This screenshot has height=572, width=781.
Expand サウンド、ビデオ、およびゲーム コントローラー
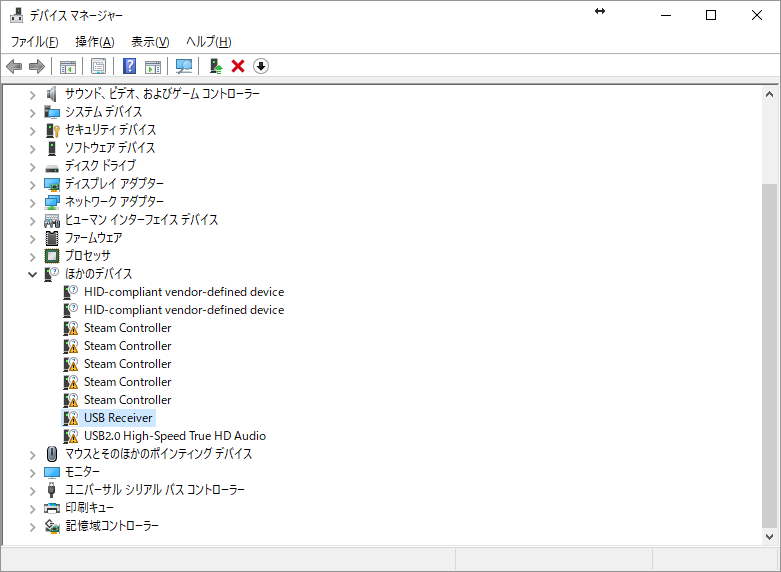tap(32, 95)
